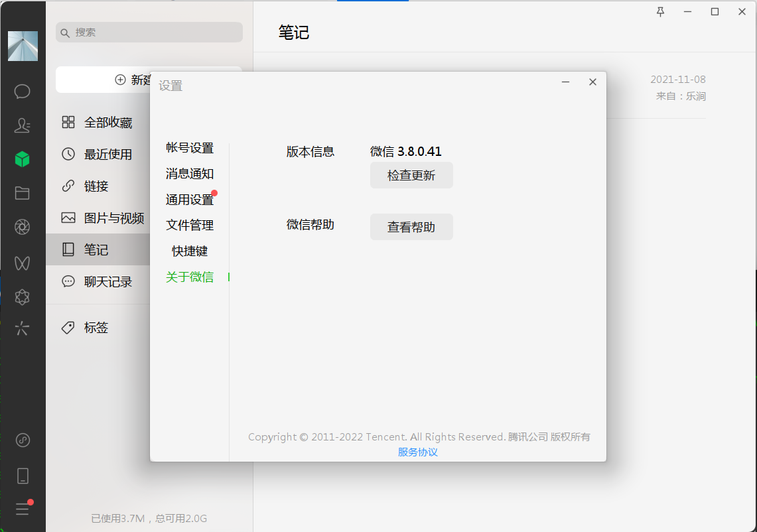Screen dimensions: 757x532
Task: Select 全部收藏 in favorites list
Action: (x=107, y=123)
